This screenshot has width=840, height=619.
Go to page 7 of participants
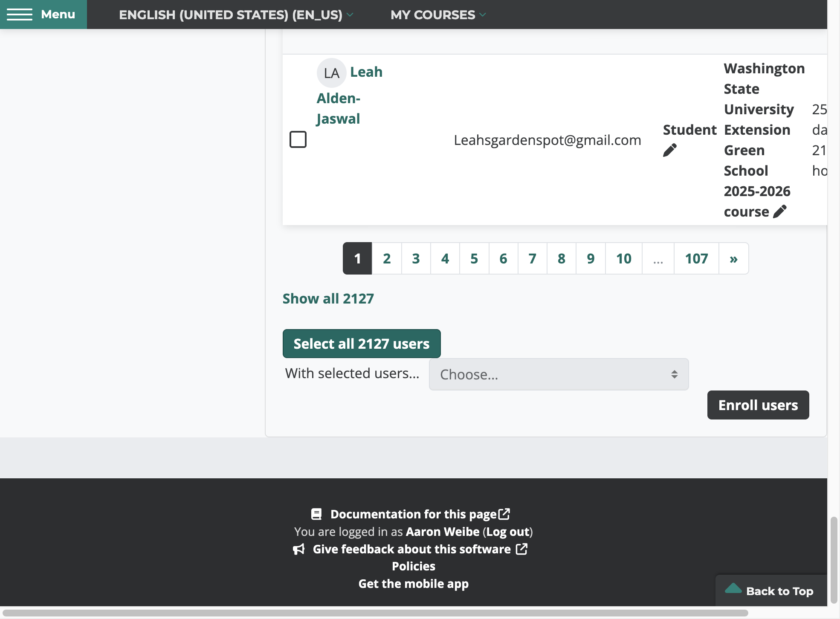pos(533,258)
